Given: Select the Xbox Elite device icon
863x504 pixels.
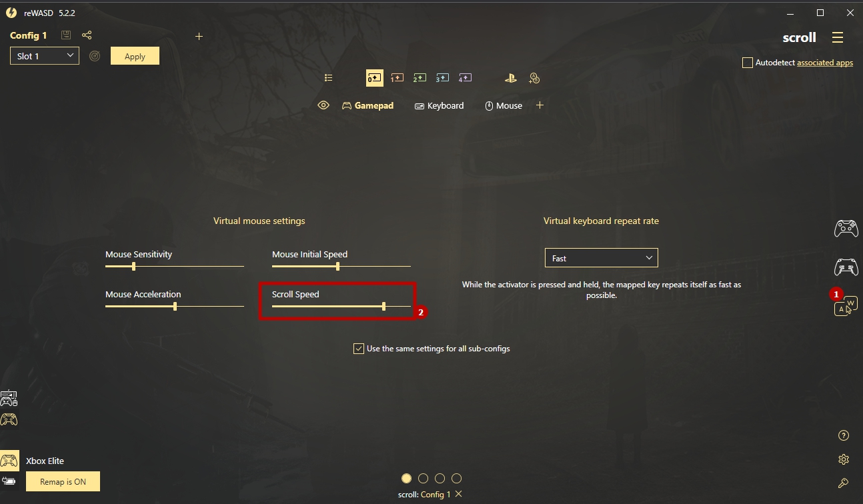Looking at the screenshot, I should pyautogui.click(x=9, y=461).
